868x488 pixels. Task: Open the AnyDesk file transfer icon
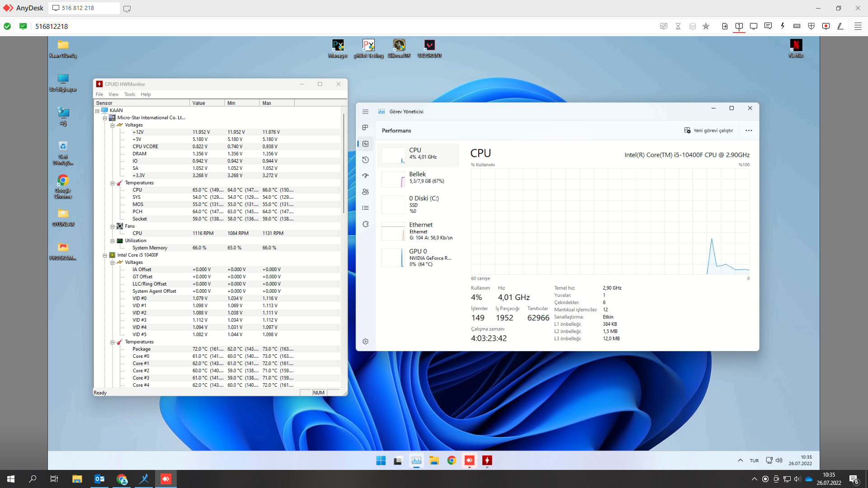click(725, 26)
